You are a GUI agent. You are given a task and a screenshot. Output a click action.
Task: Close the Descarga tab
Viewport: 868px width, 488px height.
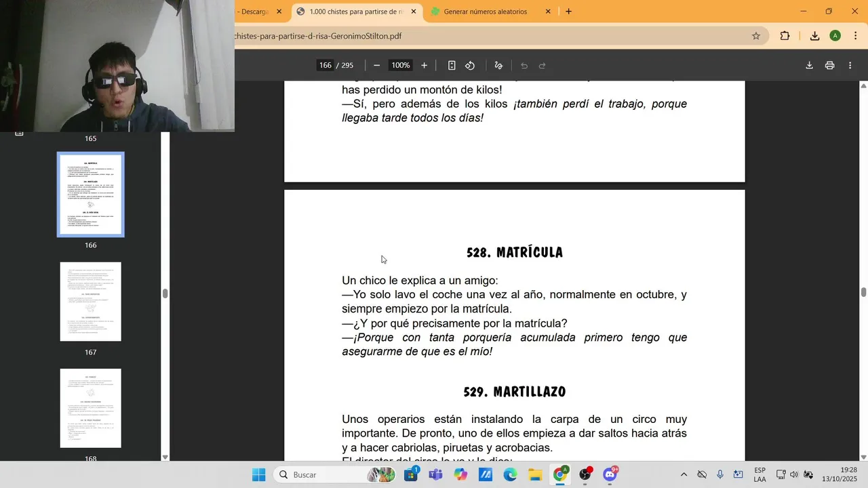point(279,12)
